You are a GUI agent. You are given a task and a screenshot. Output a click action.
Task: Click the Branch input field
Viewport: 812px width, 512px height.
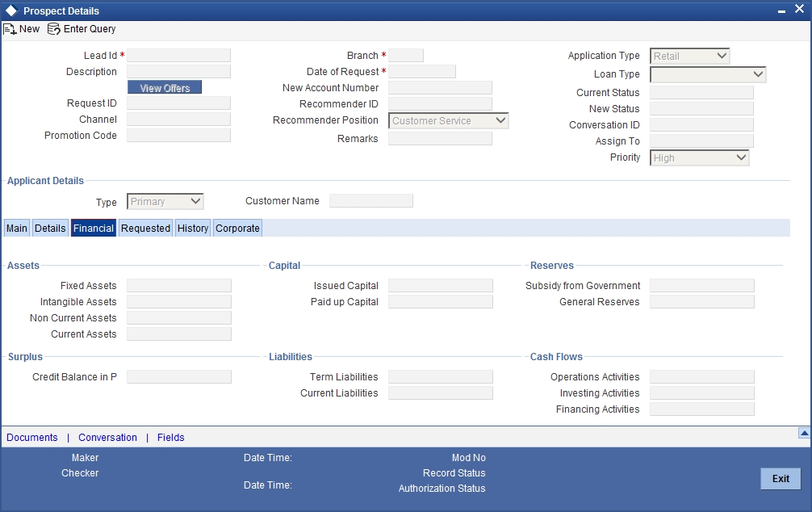coord(406,56)
